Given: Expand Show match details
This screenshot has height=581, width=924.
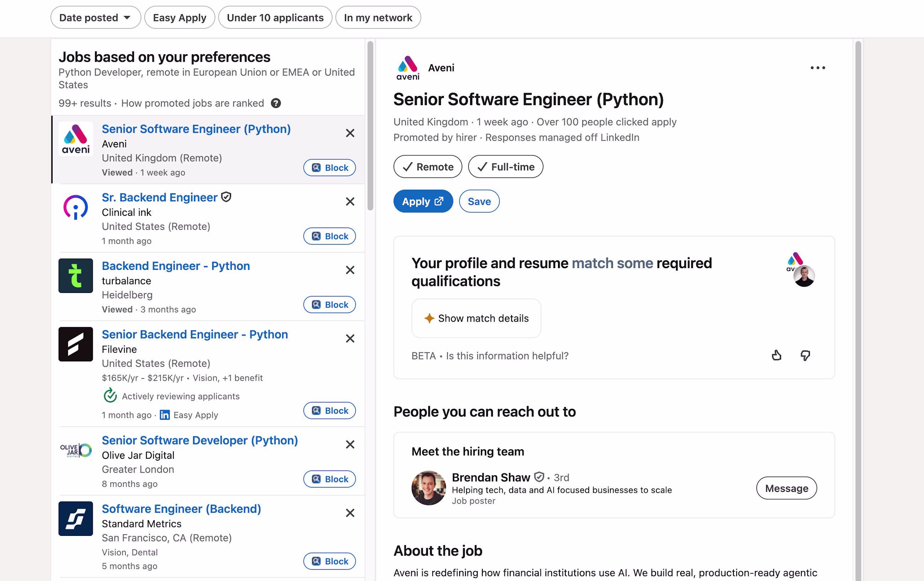Looking at the screenshot, I should point(477,318).
